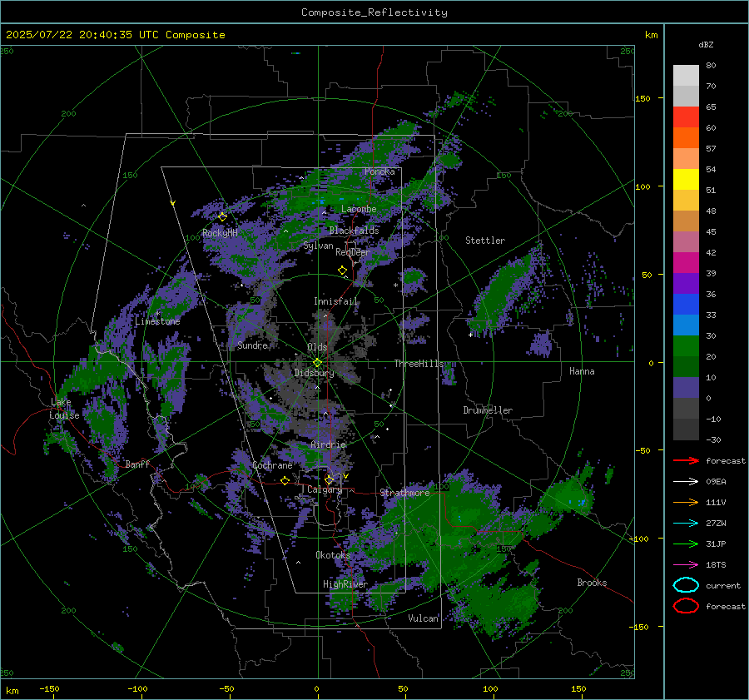The image size is (749, 700).
Task: Click the HighRiver city label
Action: tap(345, 584)
